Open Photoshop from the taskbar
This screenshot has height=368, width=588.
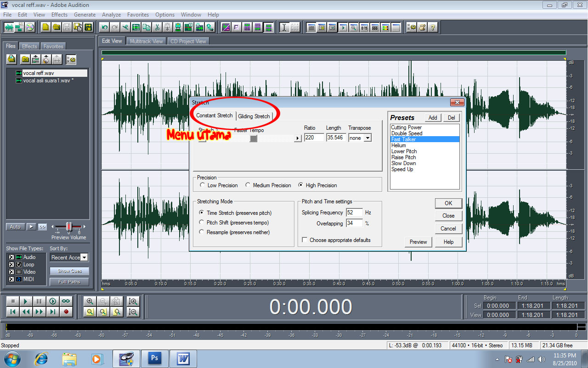tap(154, 358)
